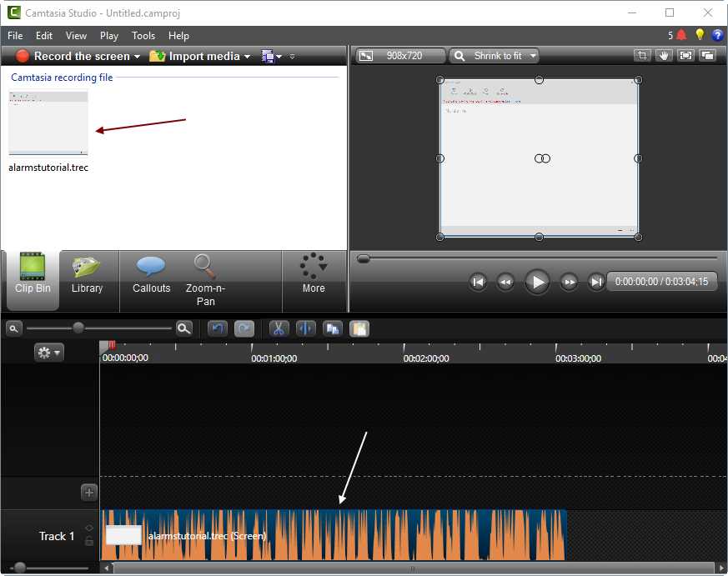Image resolution: width=728 pixels, height=576 pixels.
Task: Open the Tools menu
Action: [143, 36]
